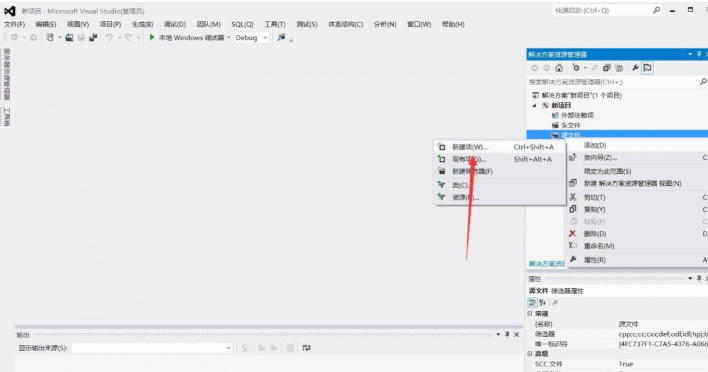This screenshot has width=708, height=372.
Task: Click the green Start Debugging play icon
Action: click(152, 37)
